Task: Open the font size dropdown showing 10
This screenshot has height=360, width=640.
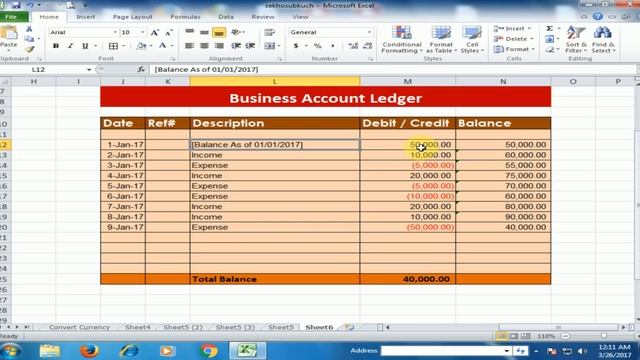Action: [x=142, y=32]
